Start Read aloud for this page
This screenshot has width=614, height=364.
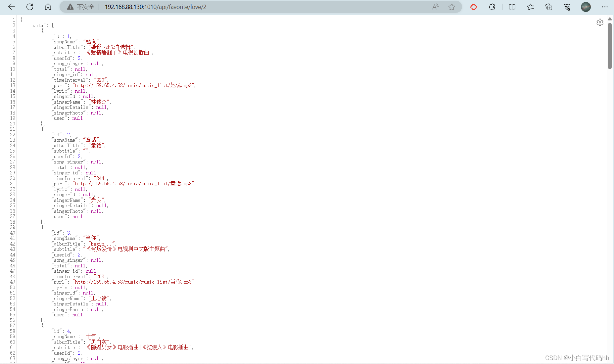click(x=435, y=7)
